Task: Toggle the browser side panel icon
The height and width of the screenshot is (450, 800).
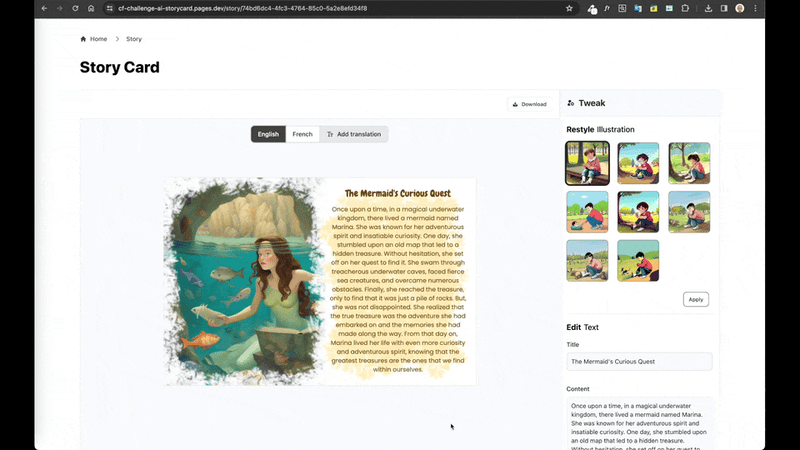Action: 724,8
